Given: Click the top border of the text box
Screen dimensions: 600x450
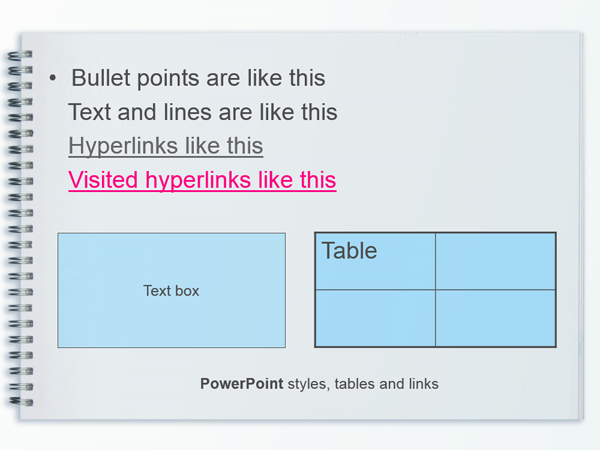Looking at the screenshot, I should click(171, 233).
